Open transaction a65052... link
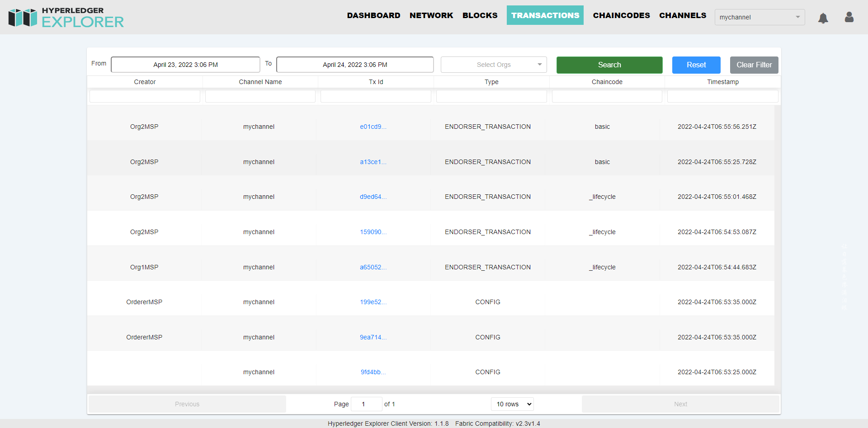Viewport: 868px width, 428px height. point(373,267)
